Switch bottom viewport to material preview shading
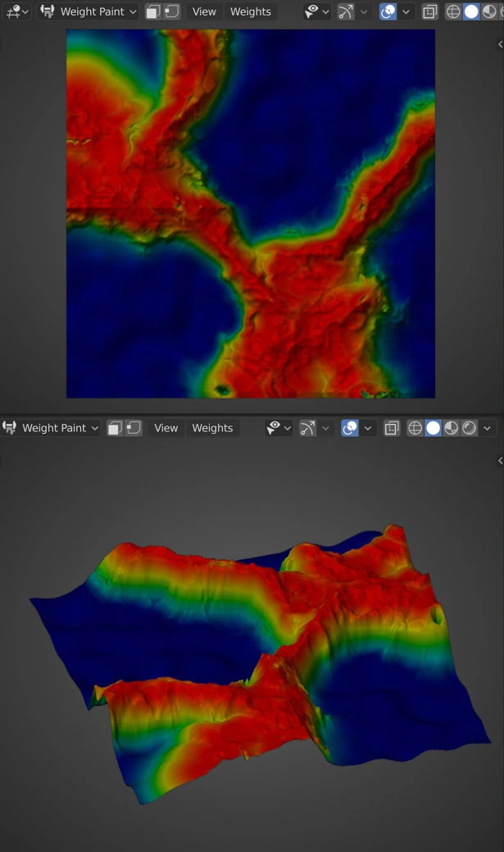Screen dimensions: 504x852 point(452,428)
